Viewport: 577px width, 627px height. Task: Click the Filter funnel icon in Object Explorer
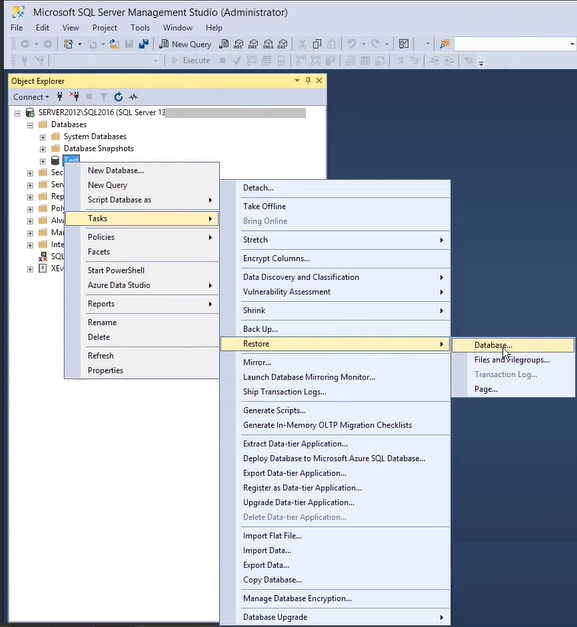coord(104,97)
